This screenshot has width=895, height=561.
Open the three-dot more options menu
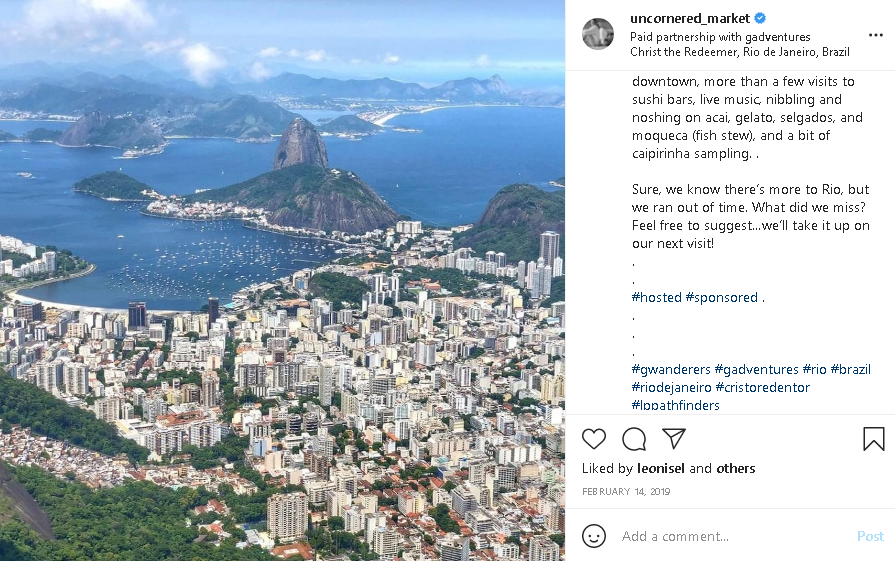875,35
